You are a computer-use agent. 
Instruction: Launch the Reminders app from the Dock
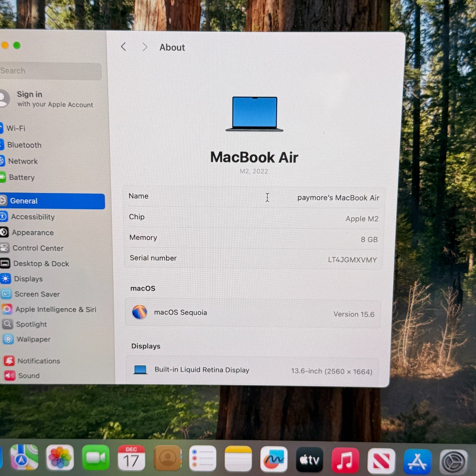coord(203,458)
